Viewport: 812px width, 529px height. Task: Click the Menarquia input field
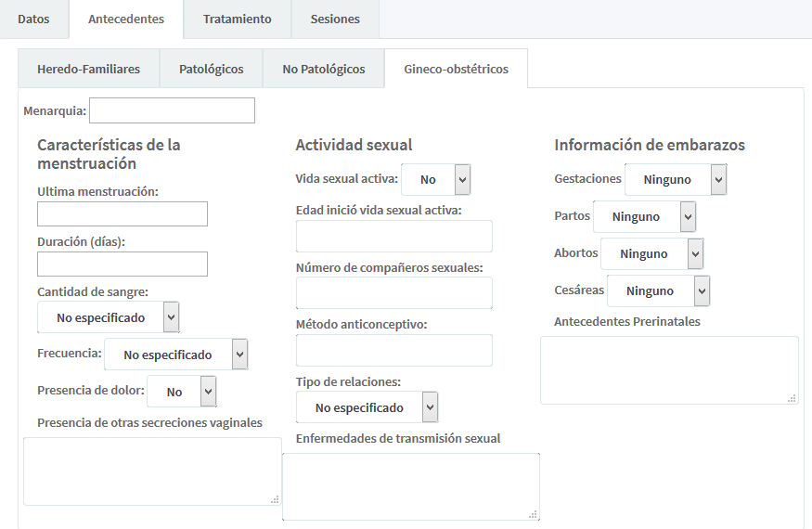[172, 110]
